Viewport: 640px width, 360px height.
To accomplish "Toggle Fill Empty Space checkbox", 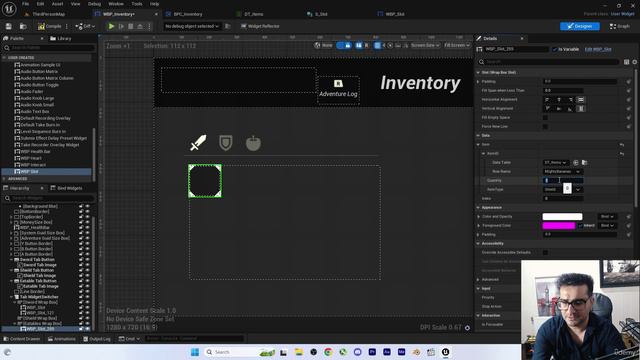I will coord(545,118).
